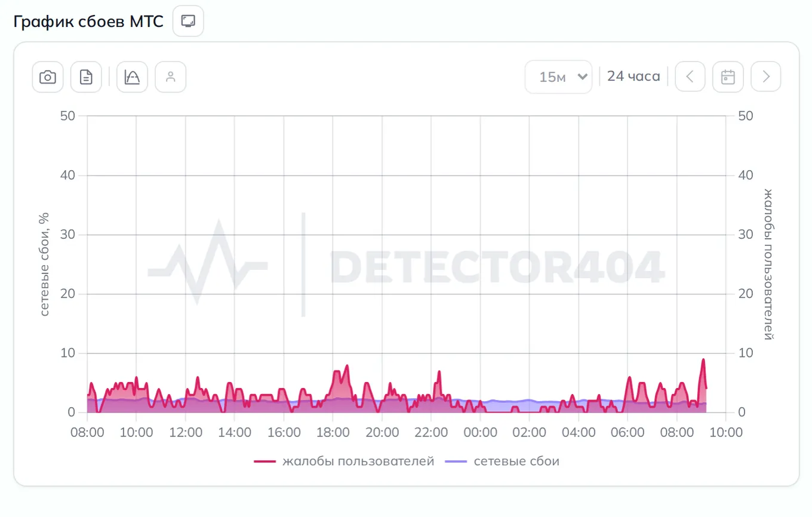The width and height of the screenshot is (812, 517).
Task: Click the '08:00' first x-axis label
Action: pyautogui.click(x=87, y=432)
